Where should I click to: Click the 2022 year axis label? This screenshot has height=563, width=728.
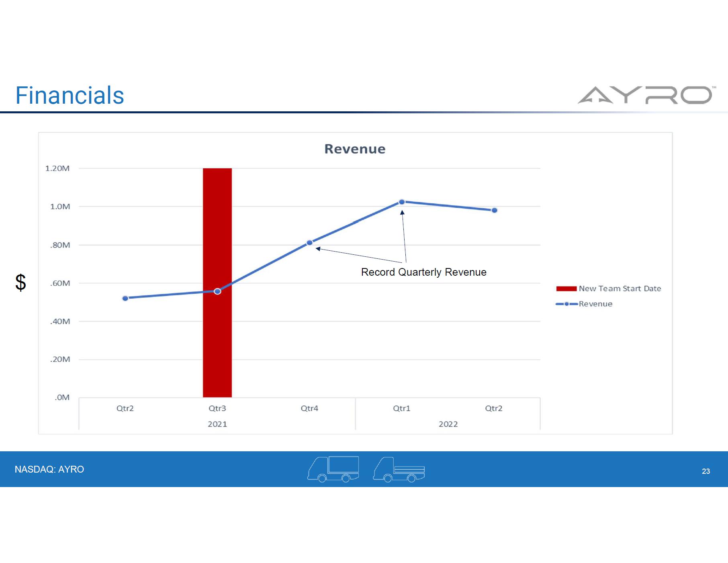(x=448, y=424)
